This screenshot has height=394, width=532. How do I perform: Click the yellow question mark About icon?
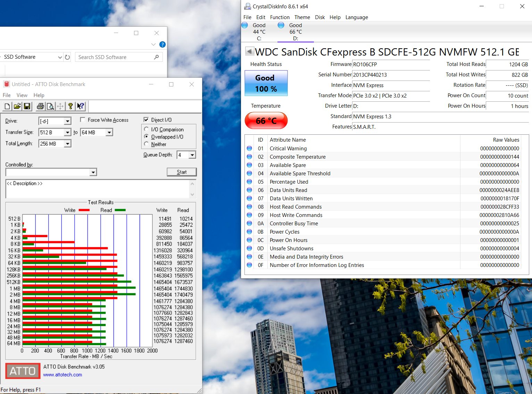[70, 106]
